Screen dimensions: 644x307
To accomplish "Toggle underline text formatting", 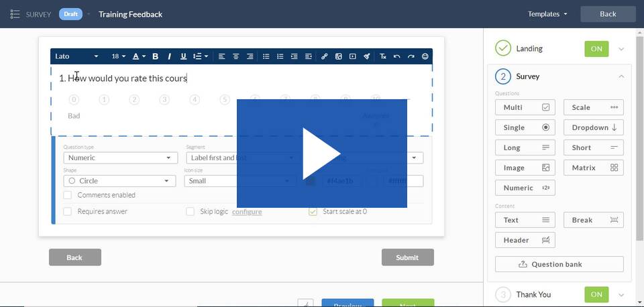I will pyautogui.click(x=183, y=56).
